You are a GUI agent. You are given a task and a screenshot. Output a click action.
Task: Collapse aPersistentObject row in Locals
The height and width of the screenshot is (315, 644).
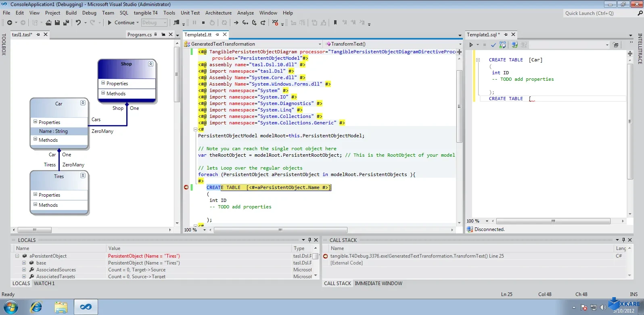click(x=17, y=256)
